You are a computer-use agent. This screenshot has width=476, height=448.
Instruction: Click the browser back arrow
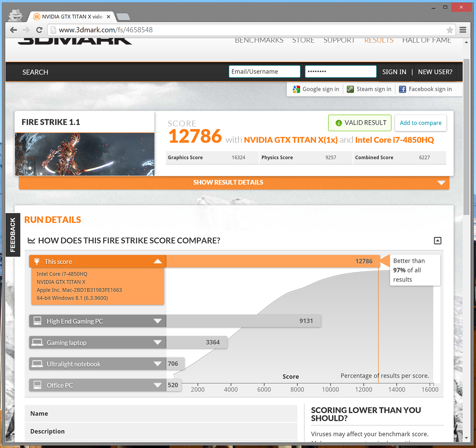pos(13,30)
